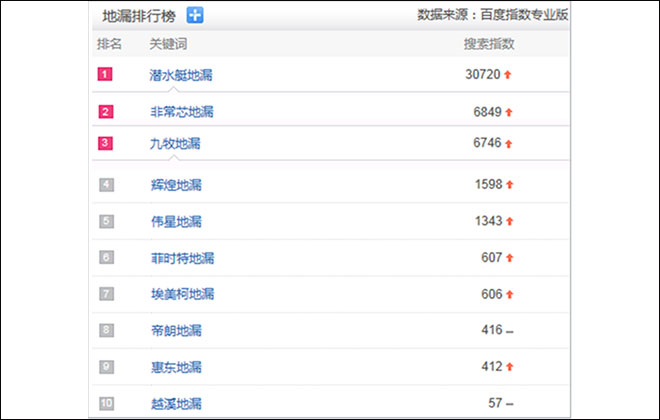Click the up arrow next to 30720

click(508, 75)
